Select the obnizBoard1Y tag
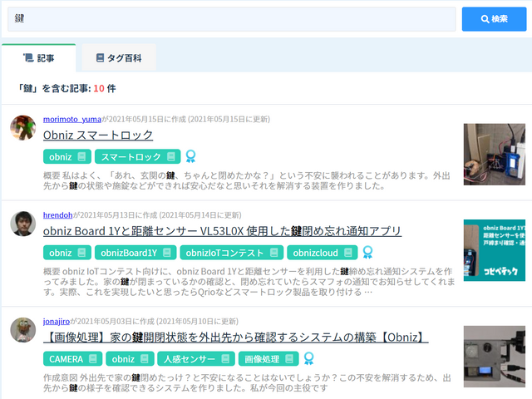 tap(135, 253)
